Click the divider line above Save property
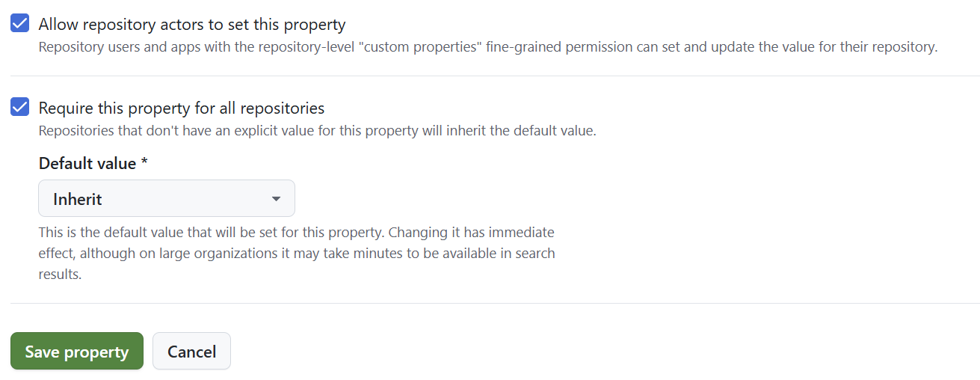The image size is (980, 380). (x=493, y=304)
